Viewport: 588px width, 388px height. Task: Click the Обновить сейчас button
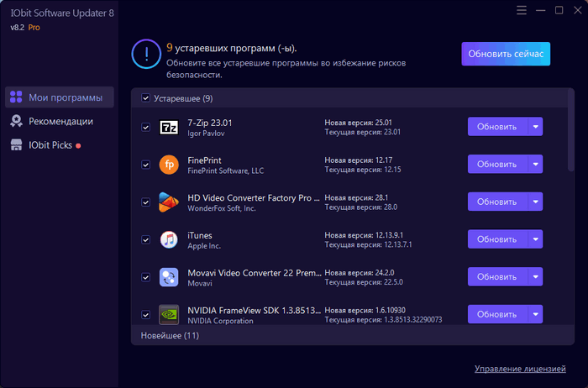tap(506, 54)
